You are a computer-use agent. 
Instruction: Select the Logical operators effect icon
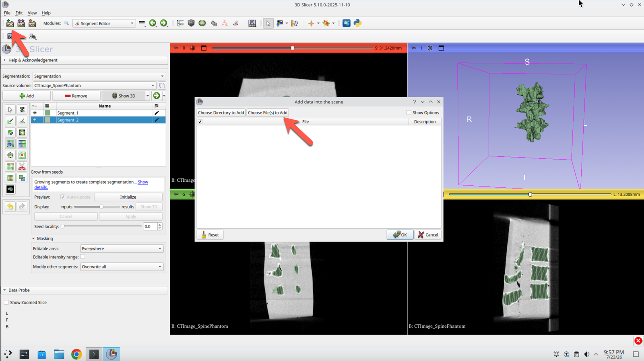[x=22, y=178]
